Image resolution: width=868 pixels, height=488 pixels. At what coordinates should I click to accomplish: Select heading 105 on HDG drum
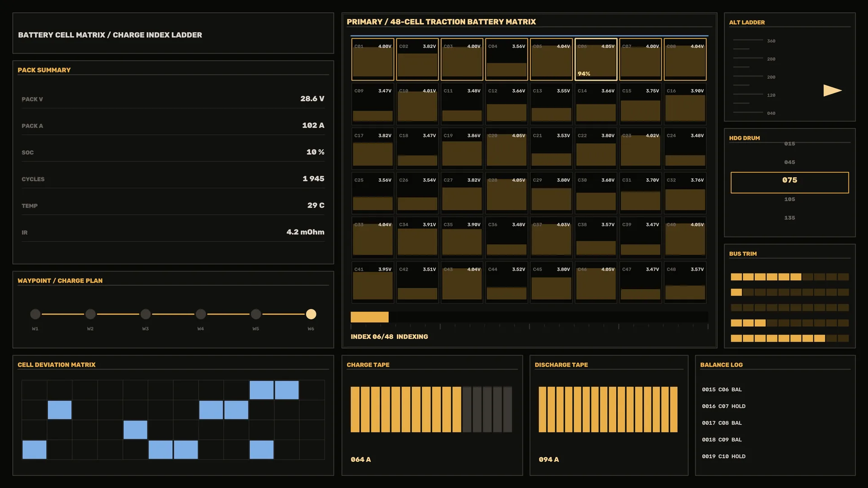[x=789, y=199]
